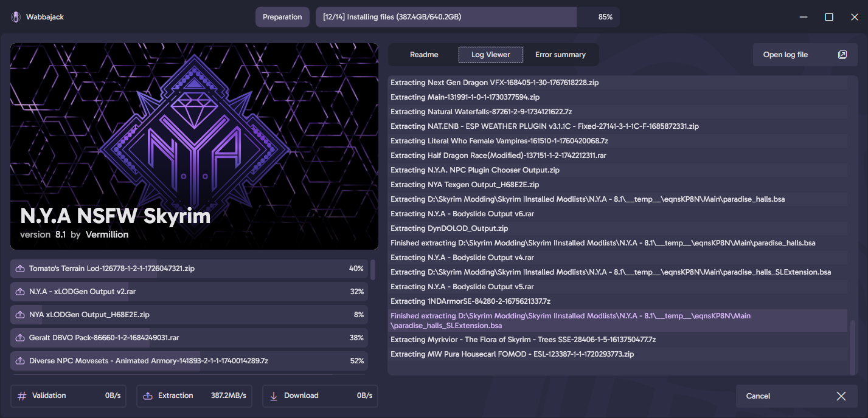
Task: Open the Error summary tab
Action: coord(560,55)
